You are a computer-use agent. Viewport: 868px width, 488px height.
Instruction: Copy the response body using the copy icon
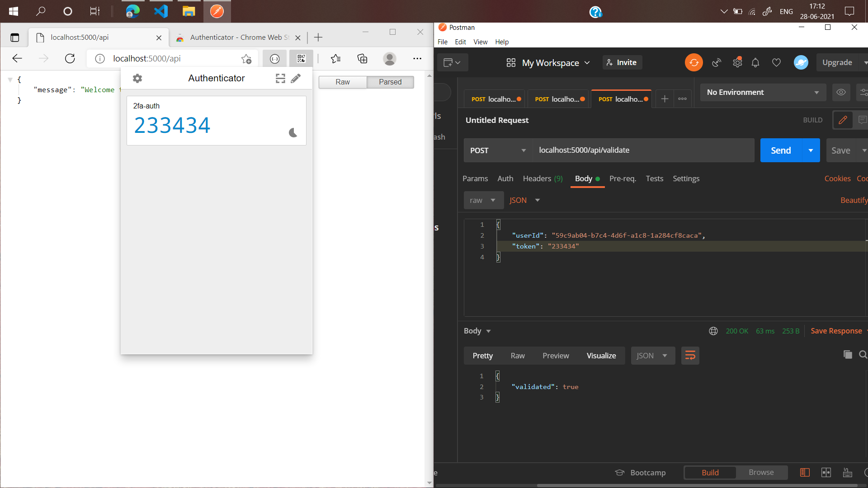pos(847,355)
